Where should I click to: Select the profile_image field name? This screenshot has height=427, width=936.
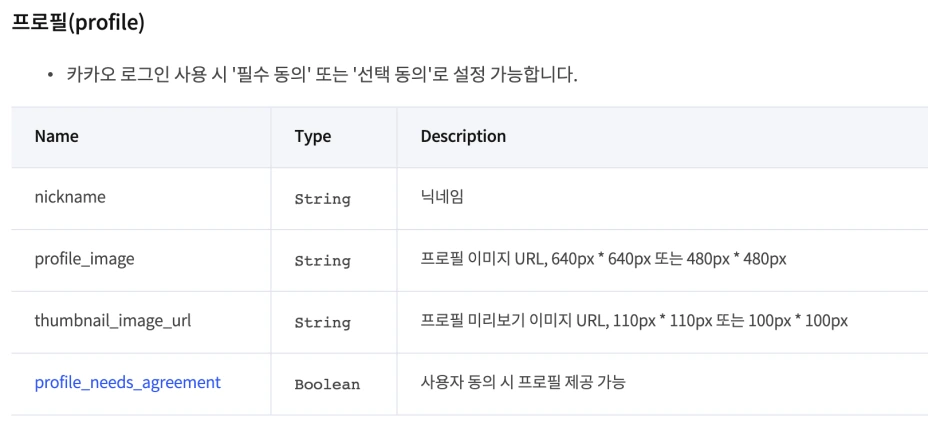(x=84, y=260)
